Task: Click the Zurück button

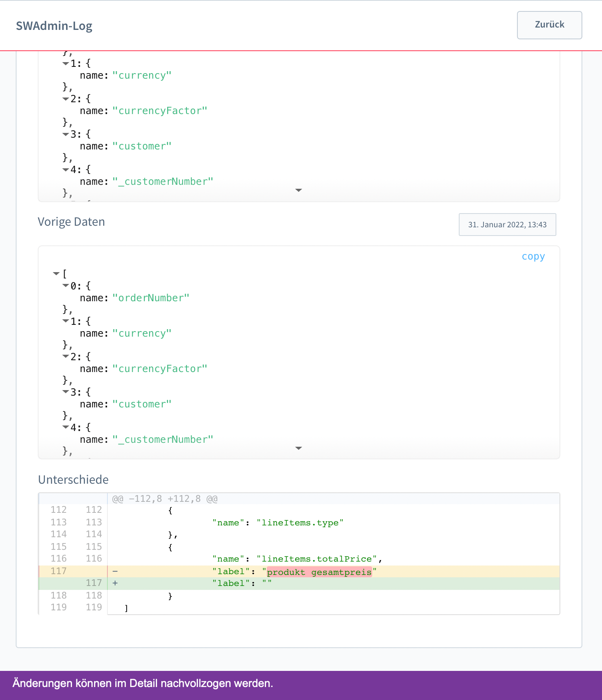Action: coord(549,25)
